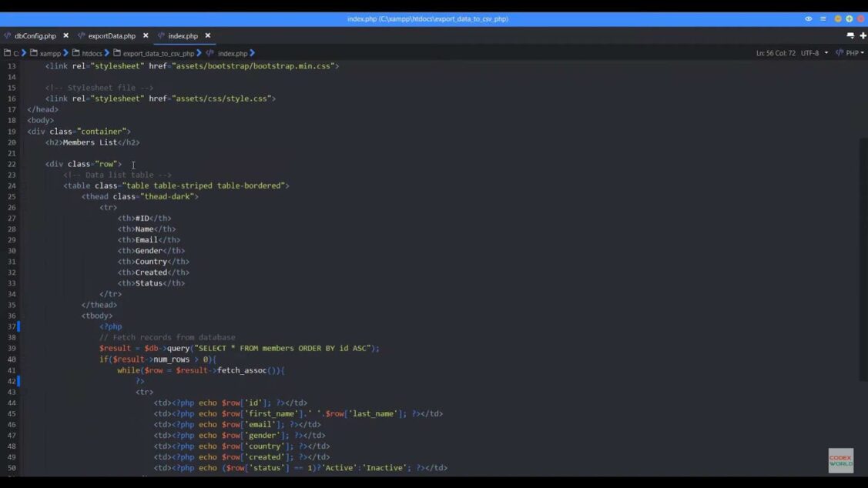Click the file icon on dbConfig.php tab
This screenshot has width=868, height=488.
[x=7, y=35]
